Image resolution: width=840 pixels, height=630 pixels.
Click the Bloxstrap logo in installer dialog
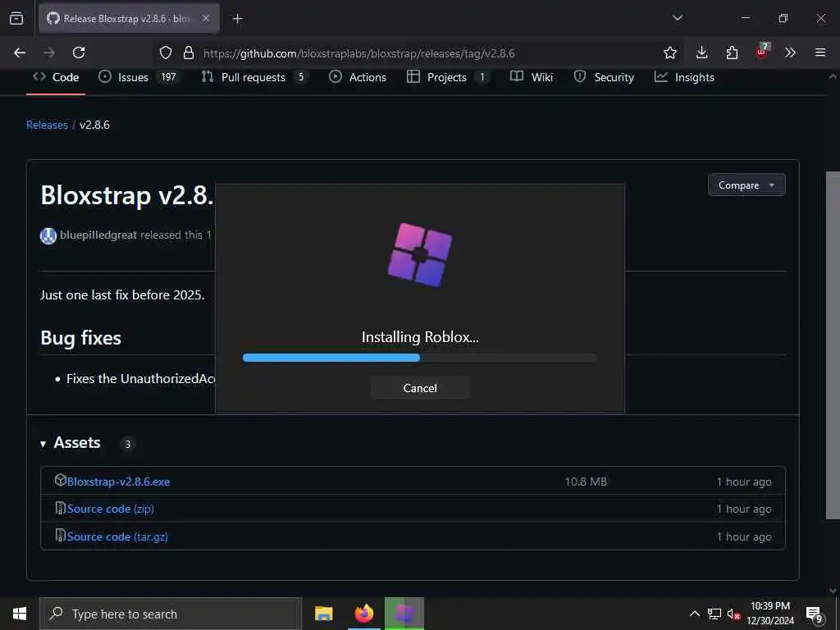(419, 255)
